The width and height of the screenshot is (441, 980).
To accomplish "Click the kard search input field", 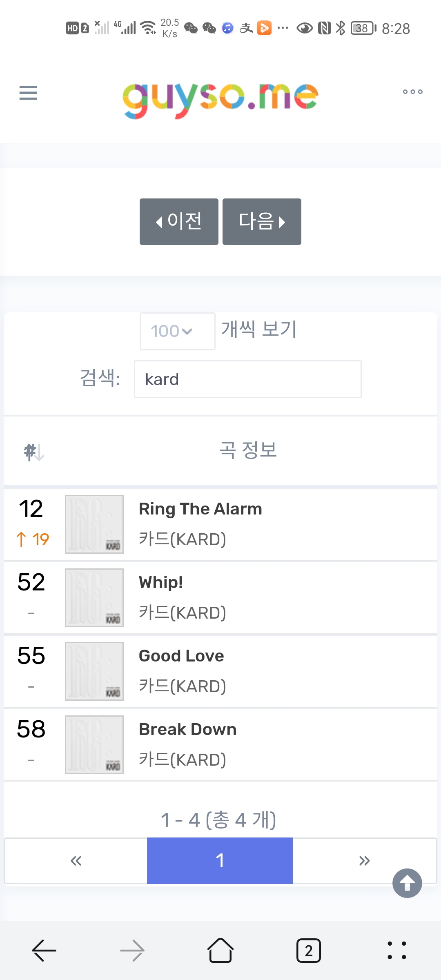I will [x=247, y=379].
